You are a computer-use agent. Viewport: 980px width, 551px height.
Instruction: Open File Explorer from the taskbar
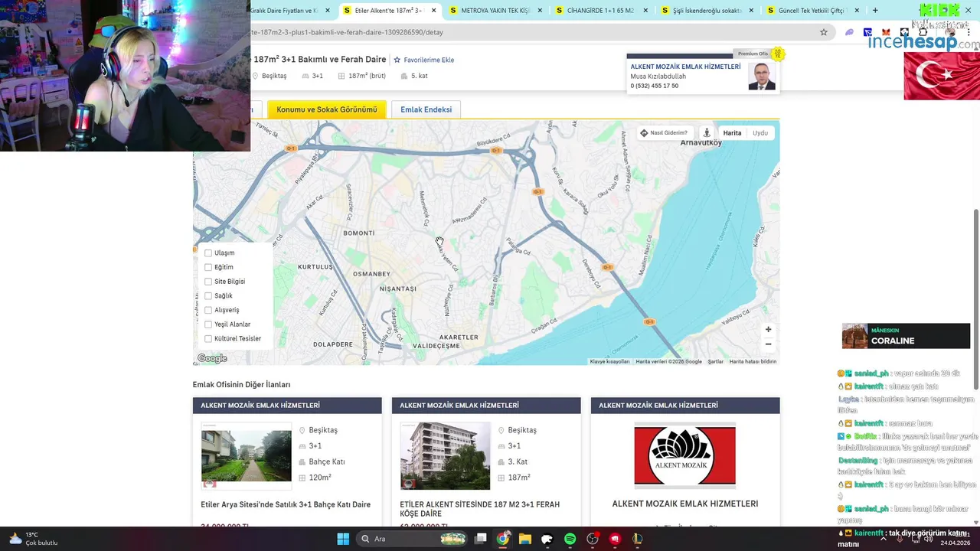(525, 539)
